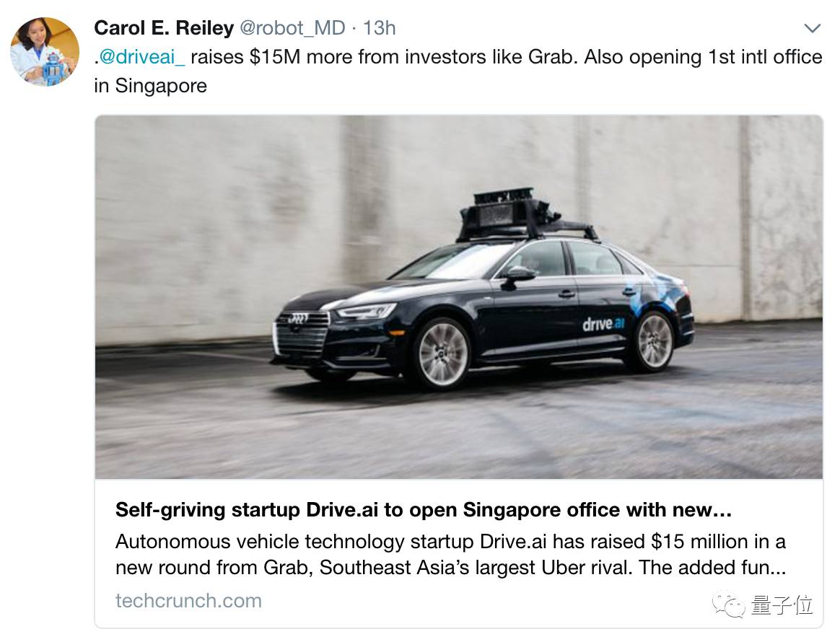Click the tweet text mentioning Singapore
Image resolution: width=840 pixels, height=642 pixels.
pos(458,71)
